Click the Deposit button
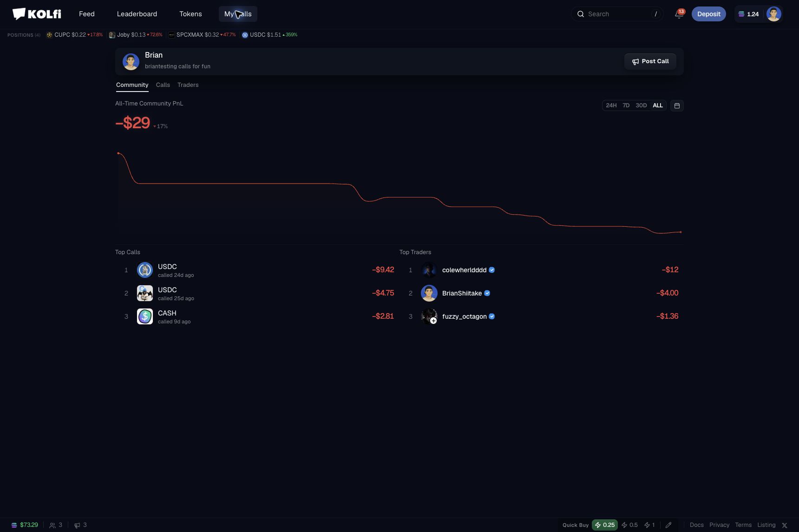The image size is (799, 532). (x=708, y=14)
